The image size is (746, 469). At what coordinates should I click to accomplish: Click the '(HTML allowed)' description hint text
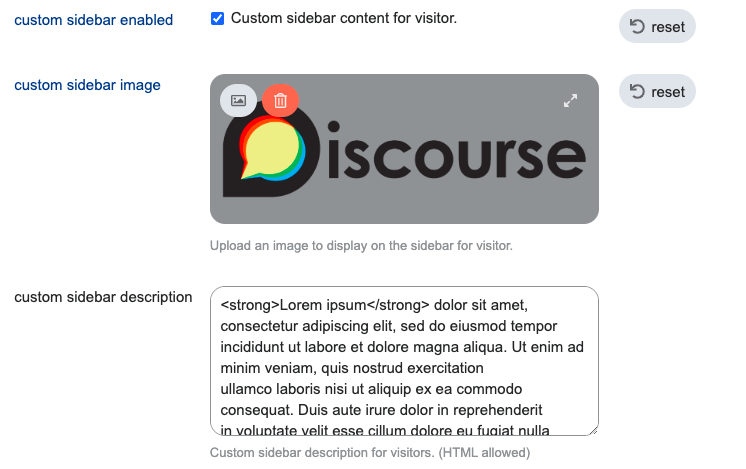(x=484, y=452)
